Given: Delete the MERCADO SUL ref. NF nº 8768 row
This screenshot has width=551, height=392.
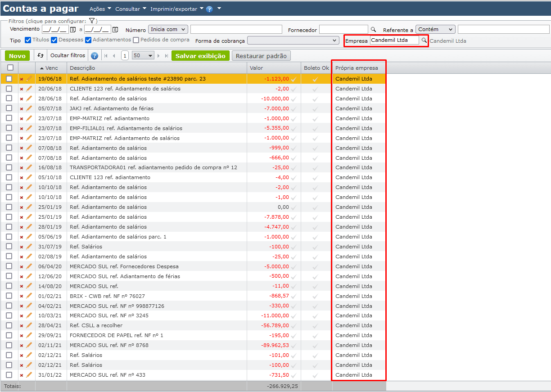Looking at the screenshot, I should point(22,346).
